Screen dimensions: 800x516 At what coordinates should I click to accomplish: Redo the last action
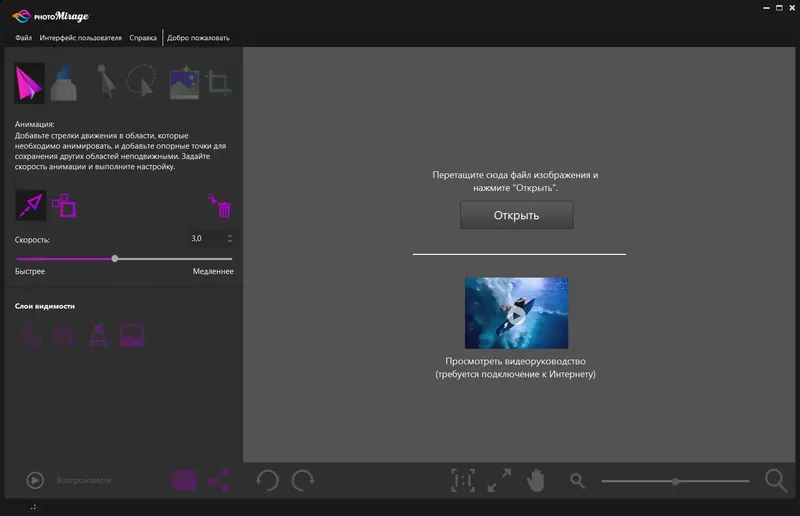click(303, 480)
